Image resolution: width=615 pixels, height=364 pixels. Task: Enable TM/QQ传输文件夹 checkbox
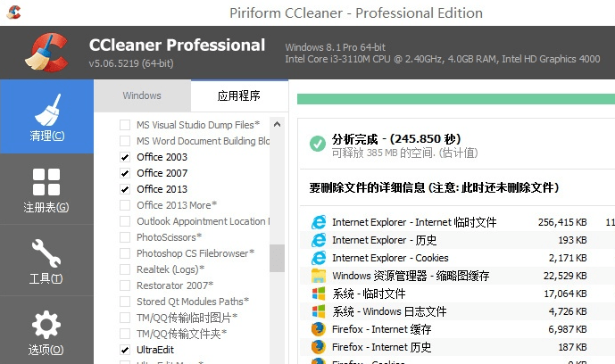point(125,334)
